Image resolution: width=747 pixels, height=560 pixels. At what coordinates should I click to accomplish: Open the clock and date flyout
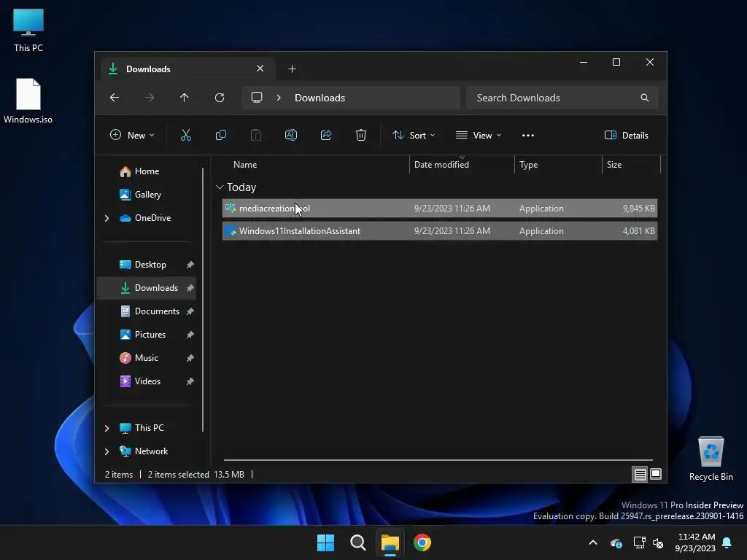(694, 542)
